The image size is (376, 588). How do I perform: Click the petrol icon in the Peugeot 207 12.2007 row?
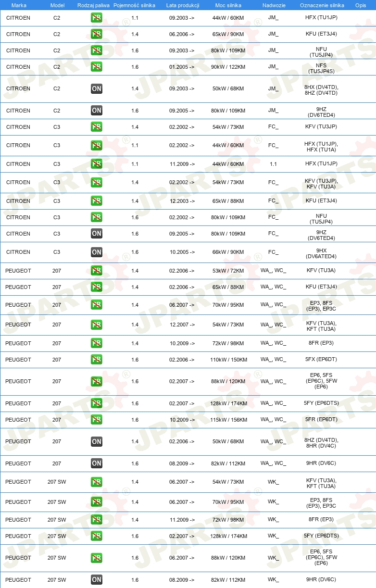click(97, 325)
